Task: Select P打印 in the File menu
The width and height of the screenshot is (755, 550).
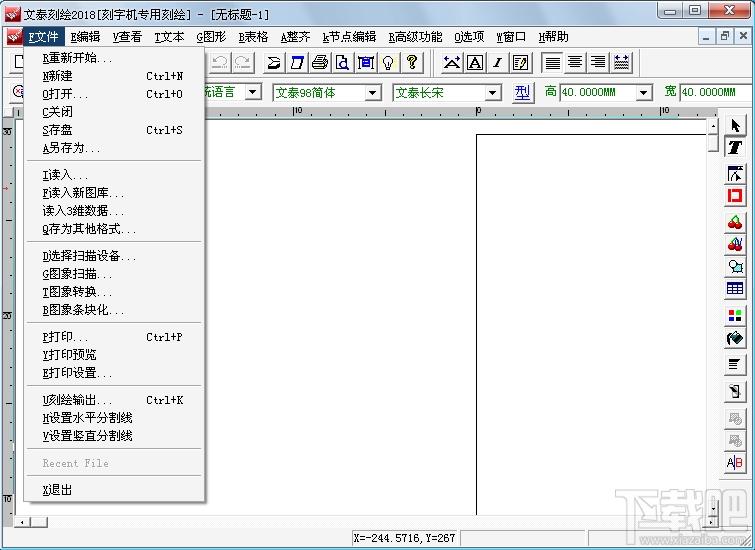Action: [x=115, y=337]
